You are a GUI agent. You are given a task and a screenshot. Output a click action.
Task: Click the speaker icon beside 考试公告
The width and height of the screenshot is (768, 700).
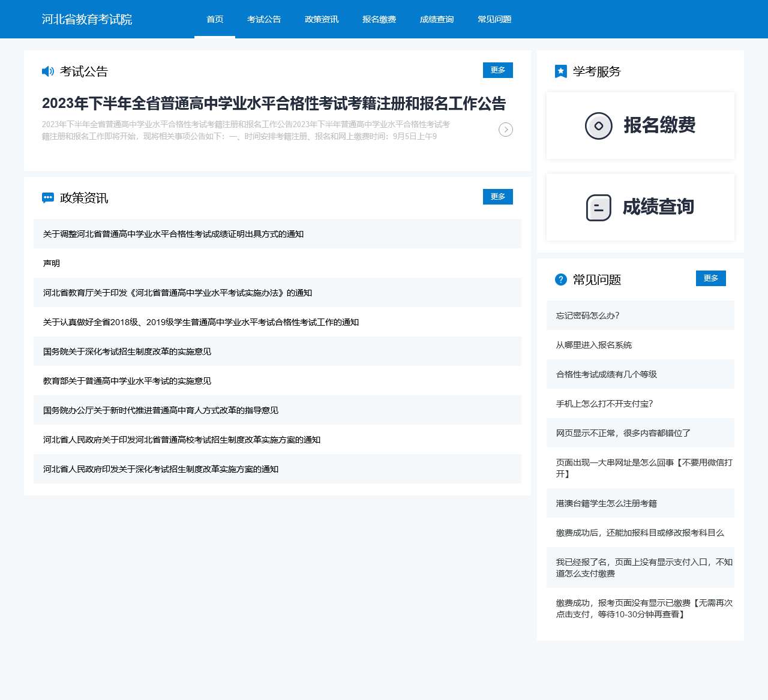pyautogui.click(x=48, y=71)
